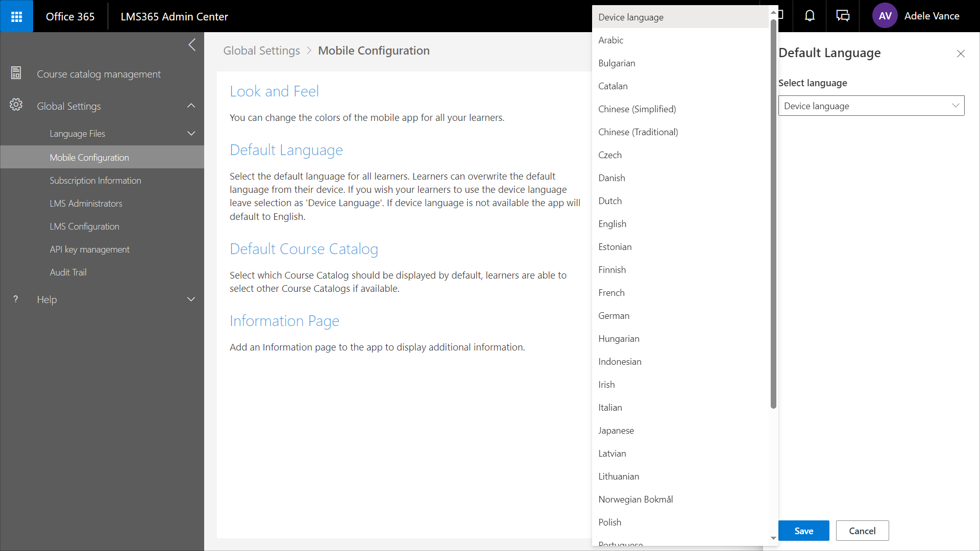The image size is (980, 551).
Task: Click the Save button
Action: tap(803, 531)
